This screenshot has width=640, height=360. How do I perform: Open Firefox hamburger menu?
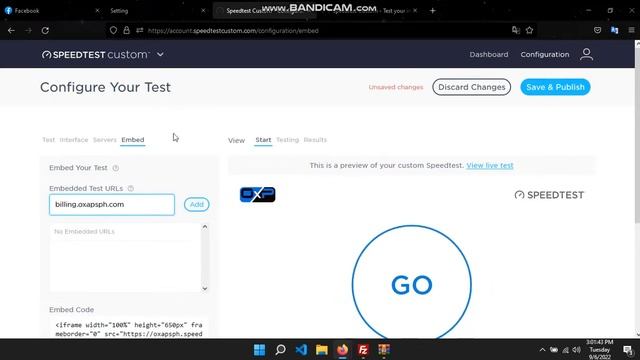pos(631,30)
